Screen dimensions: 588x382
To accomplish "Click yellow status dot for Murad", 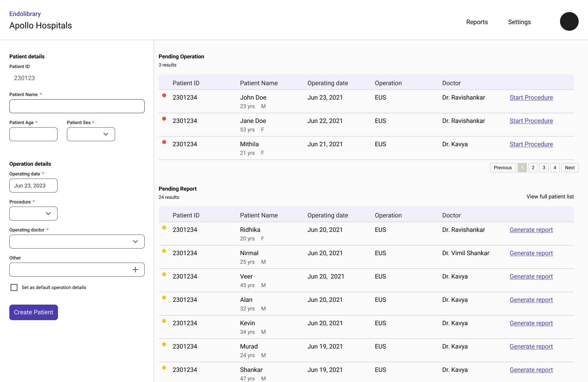I will pos(164,344).
